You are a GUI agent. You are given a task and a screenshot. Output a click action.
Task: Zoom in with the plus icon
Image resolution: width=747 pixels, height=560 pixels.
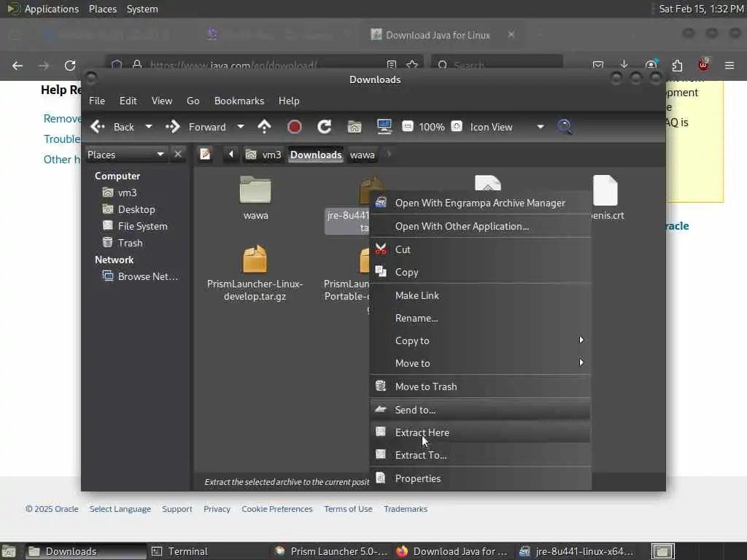click(x=457, y=127)
